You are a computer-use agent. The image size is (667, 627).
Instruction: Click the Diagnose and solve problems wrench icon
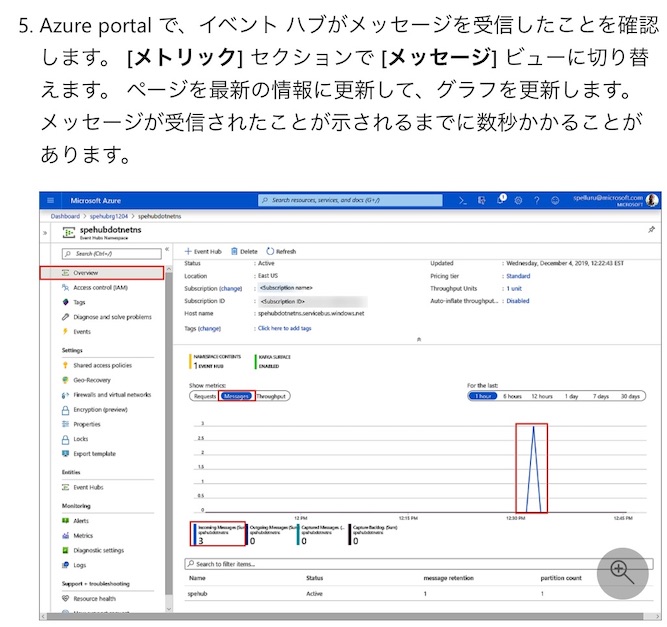(x=65, y=317)
